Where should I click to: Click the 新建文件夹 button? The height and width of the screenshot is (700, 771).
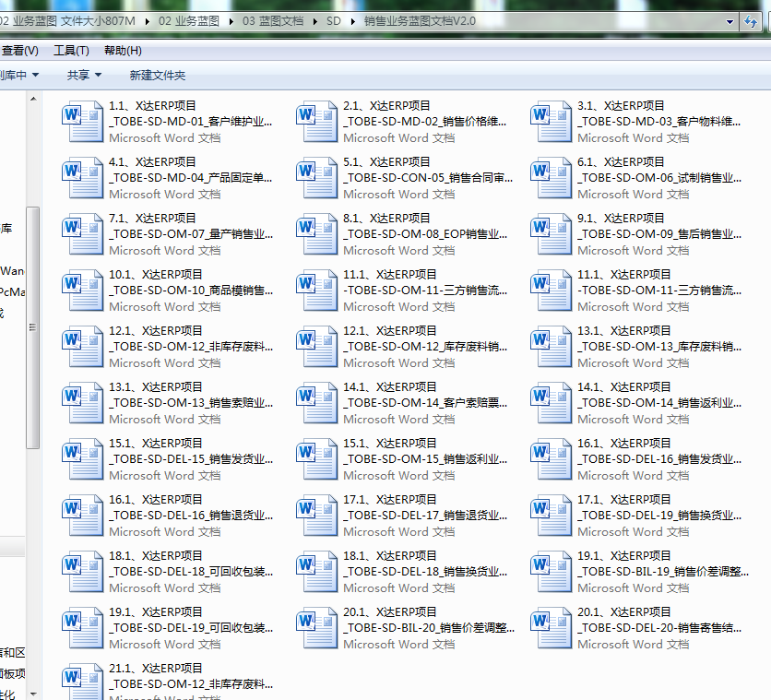[x=157, y=75]
